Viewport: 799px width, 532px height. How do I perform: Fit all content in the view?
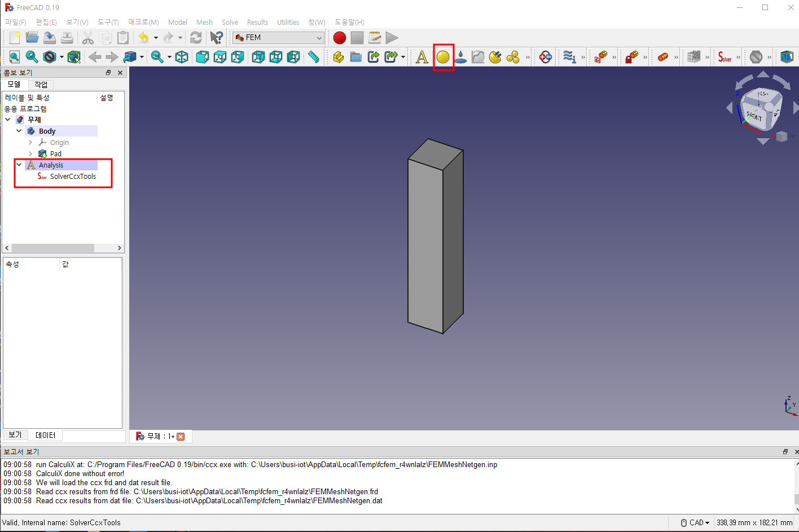(x=15, y=57)
